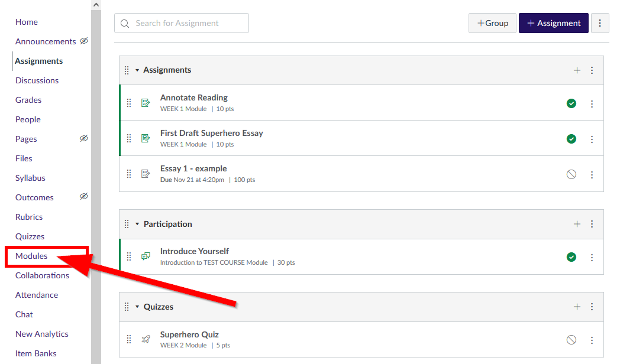Publish Essay 1 - example via its status icon

[x=571, y=174]
